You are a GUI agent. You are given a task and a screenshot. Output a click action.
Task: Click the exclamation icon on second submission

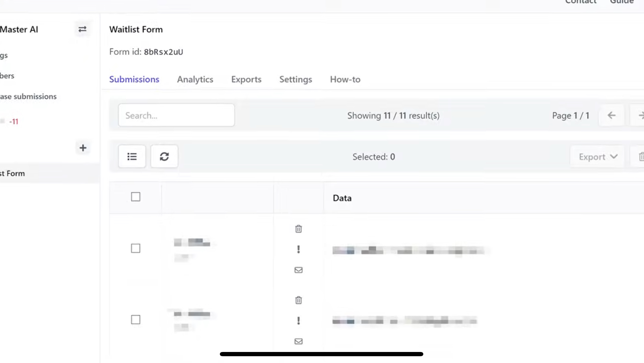click(x=298, y=321)
